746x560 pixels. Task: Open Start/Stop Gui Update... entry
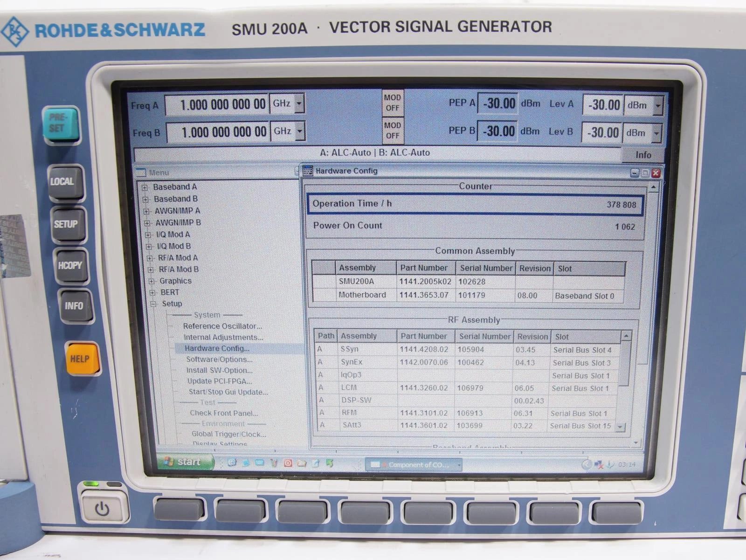pos(228,392)
